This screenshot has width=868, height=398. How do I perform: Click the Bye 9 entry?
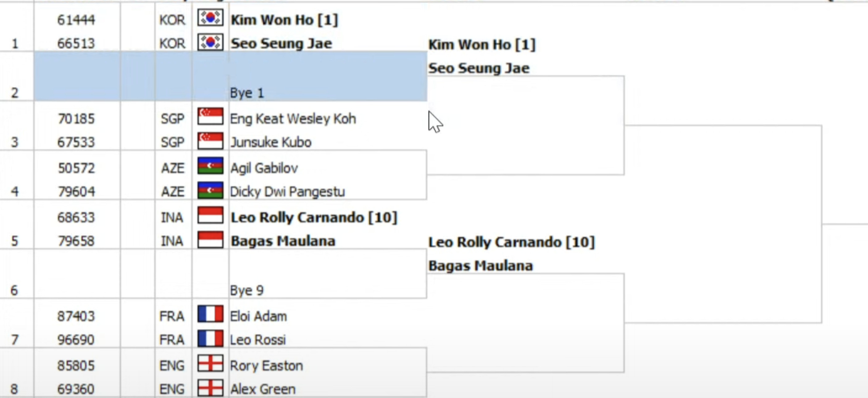tap(247, 290)
